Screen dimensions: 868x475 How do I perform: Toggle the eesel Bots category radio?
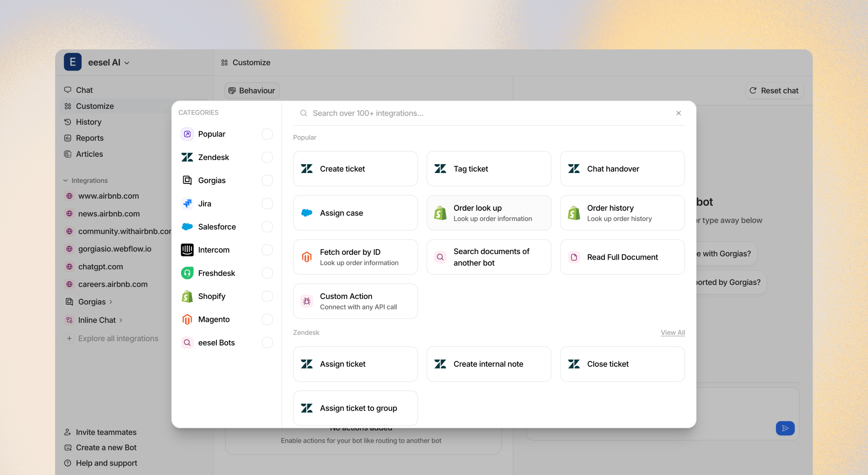point(267,342)
